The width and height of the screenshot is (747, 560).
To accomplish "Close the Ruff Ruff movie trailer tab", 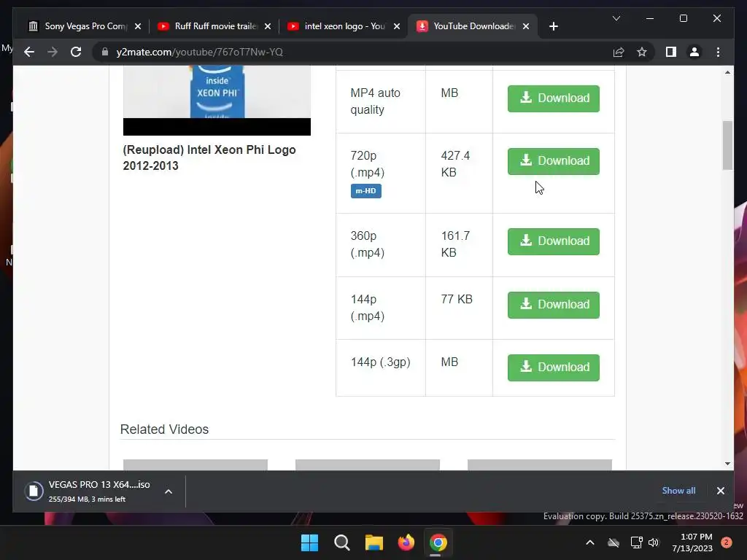I will (x=268, y=26).
